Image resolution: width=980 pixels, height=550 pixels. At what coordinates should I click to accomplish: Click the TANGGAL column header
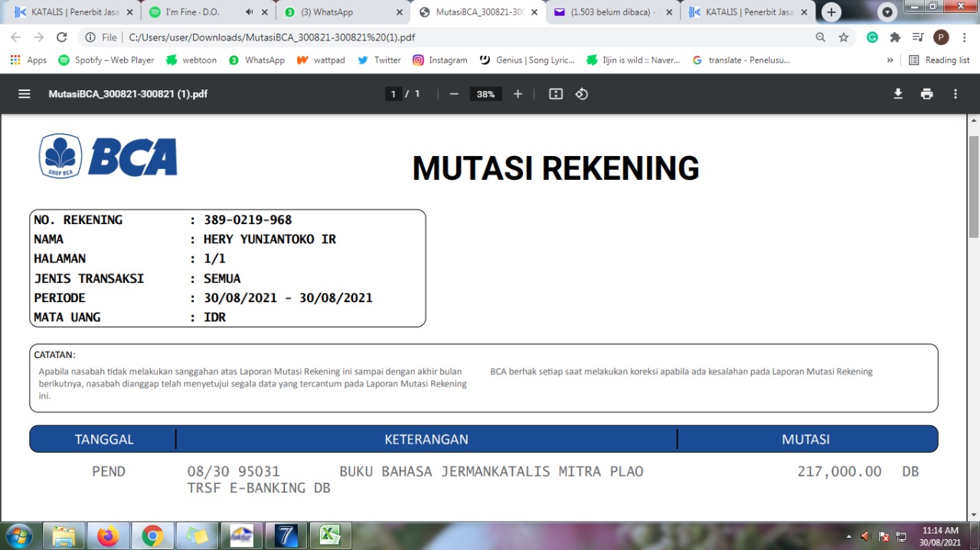pos(104,439)
